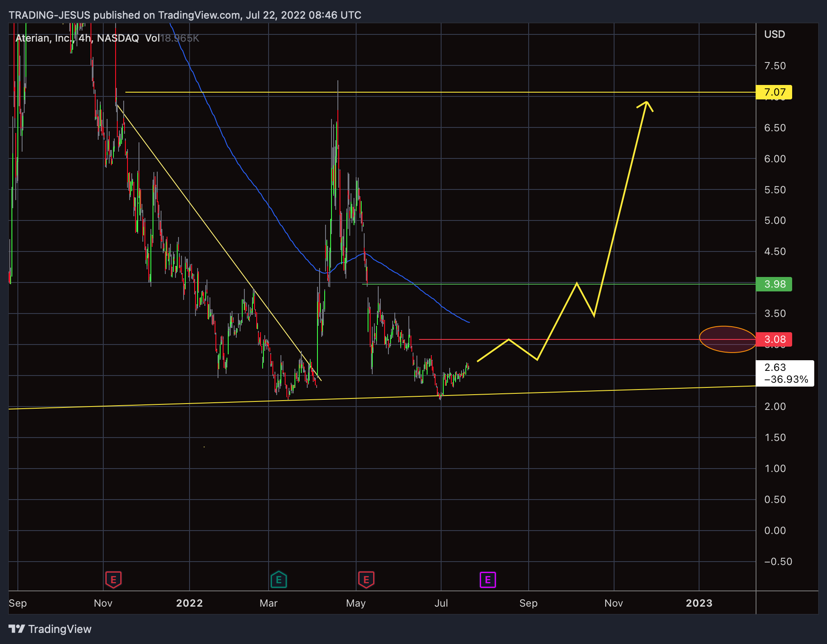
Task: Click the Vol 18.965K indicator text
Action: coord(172,38)
